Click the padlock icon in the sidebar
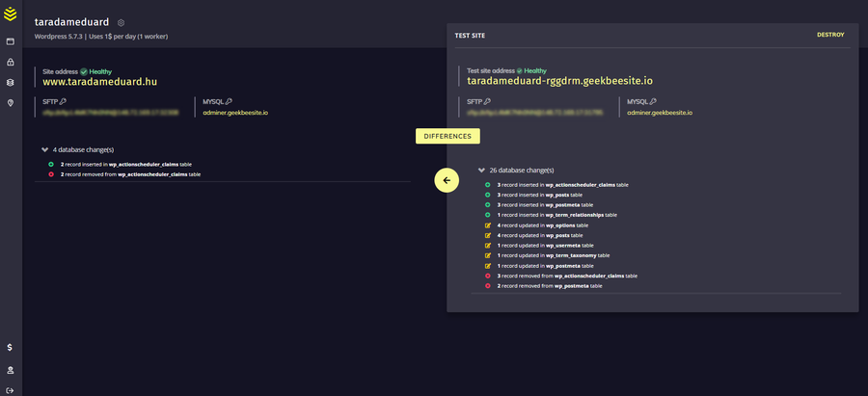This screenshot has width=868, height=396. point(11,63)
